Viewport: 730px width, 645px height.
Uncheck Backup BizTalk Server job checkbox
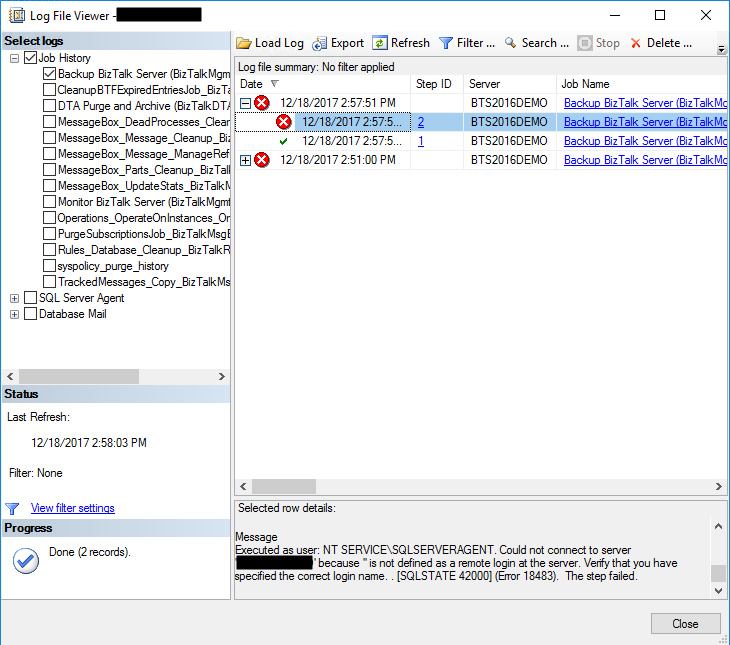[x=50, y=74]
